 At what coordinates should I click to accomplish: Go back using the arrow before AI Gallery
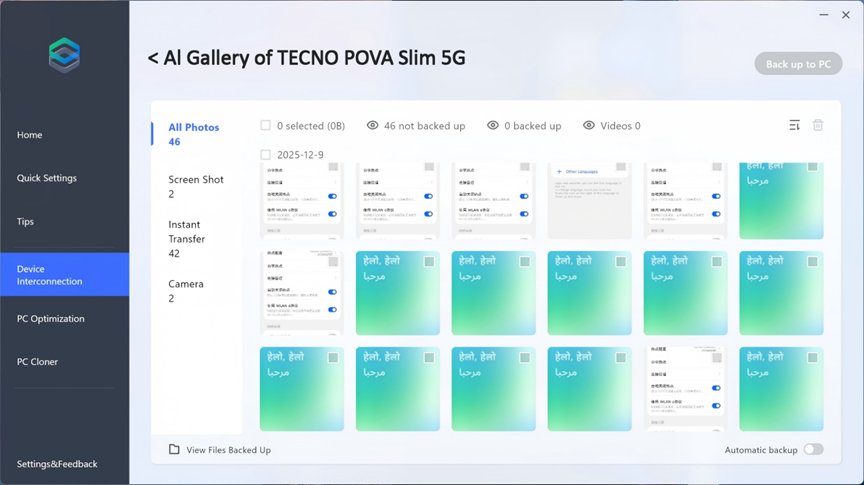(x=153, y=59)
